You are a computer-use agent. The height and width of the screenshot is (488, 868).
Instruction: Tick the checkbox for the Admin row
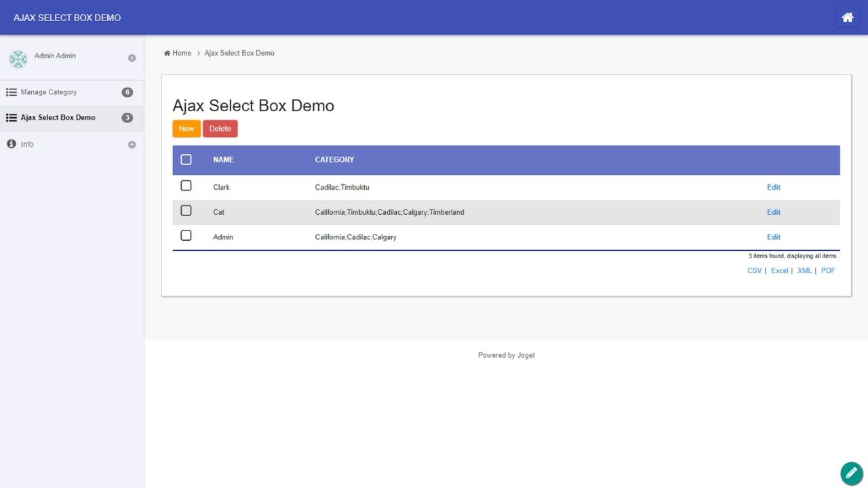[186, 236]
